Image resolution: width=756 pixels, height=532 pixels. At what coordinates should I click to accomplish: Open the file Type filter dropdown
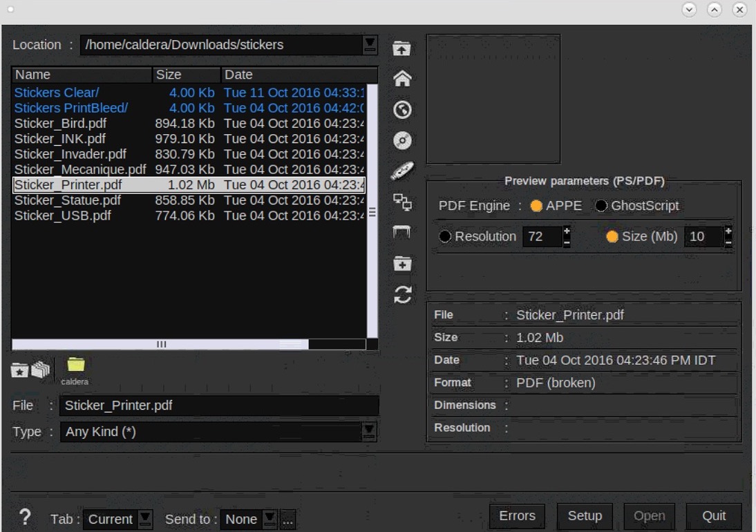tap(369, 432)
